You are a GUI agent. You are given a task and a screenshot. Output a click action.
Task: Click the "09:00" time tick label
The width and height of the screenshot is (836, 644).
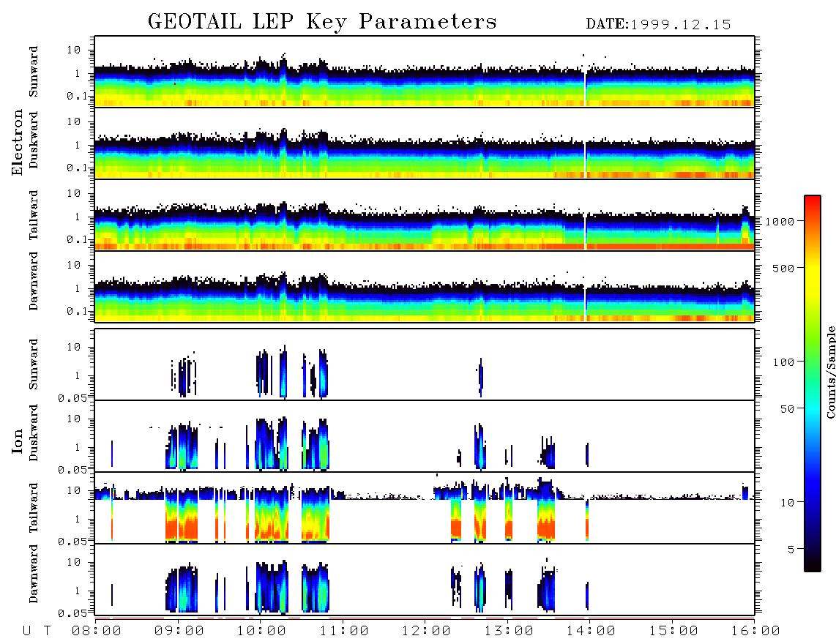click(x=179, y=631)
